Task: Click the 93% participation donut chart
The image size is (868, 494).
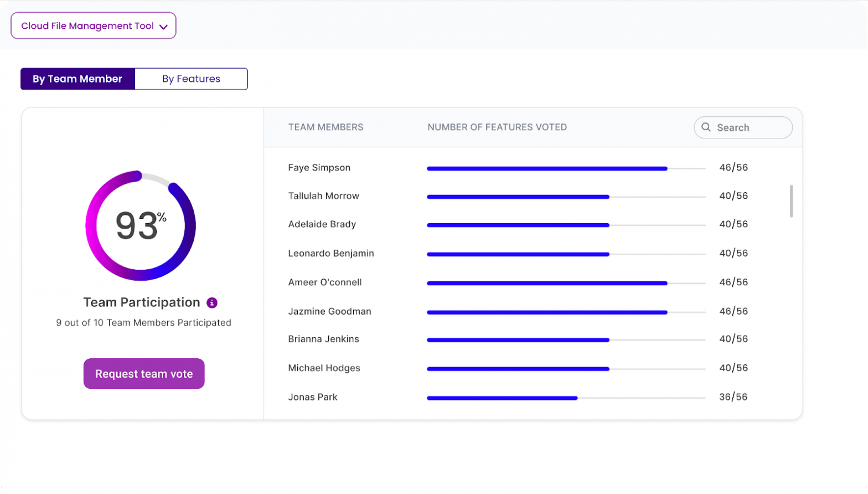Action: [141, 225]
